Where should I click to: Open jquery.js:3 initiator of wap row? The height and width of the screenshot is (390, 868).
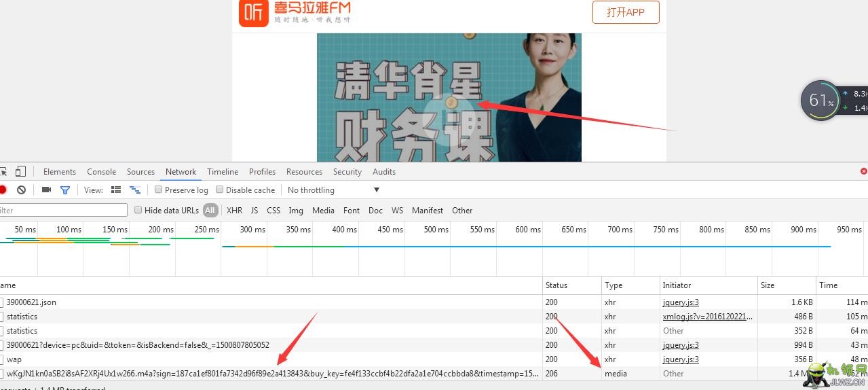(681, 359)
